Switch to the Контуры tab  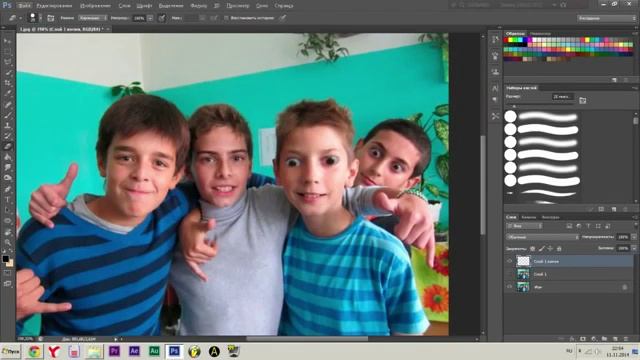(550, 217)
